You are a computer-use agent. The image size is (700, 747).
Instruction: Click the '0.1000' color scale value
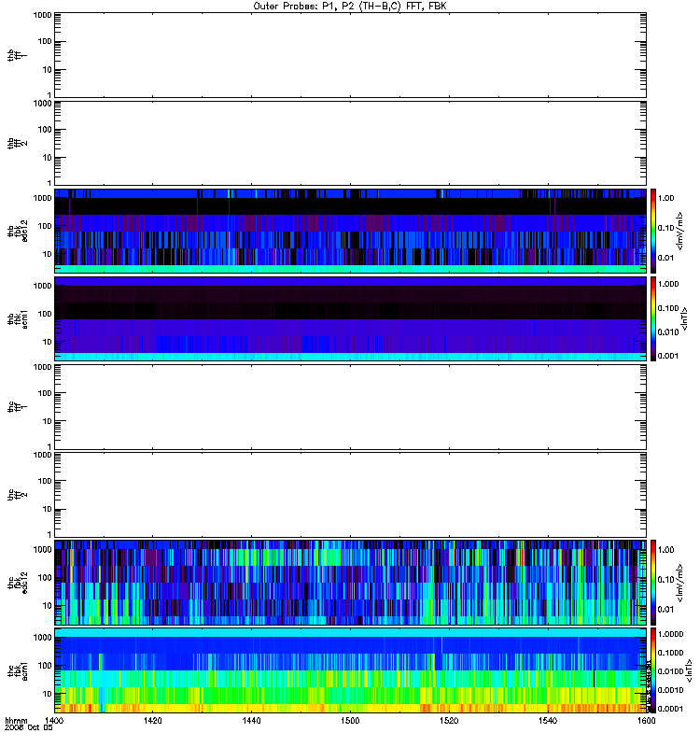coord(670,653)
